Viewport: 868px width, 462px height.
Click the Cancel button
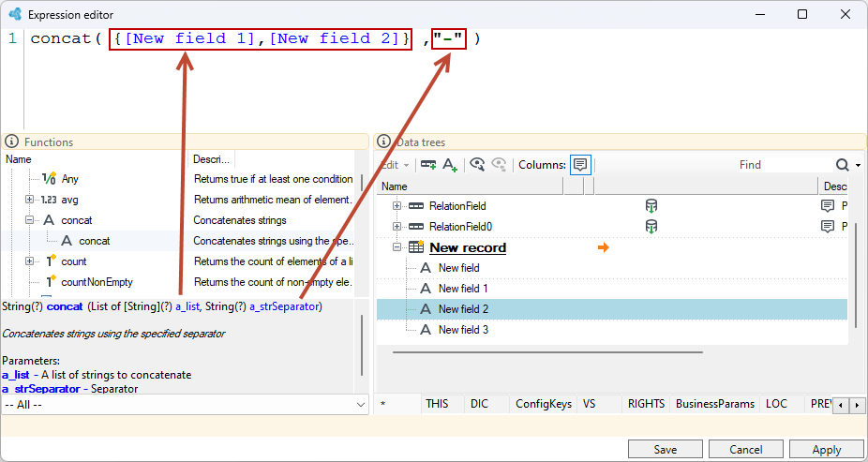[745, 450]
